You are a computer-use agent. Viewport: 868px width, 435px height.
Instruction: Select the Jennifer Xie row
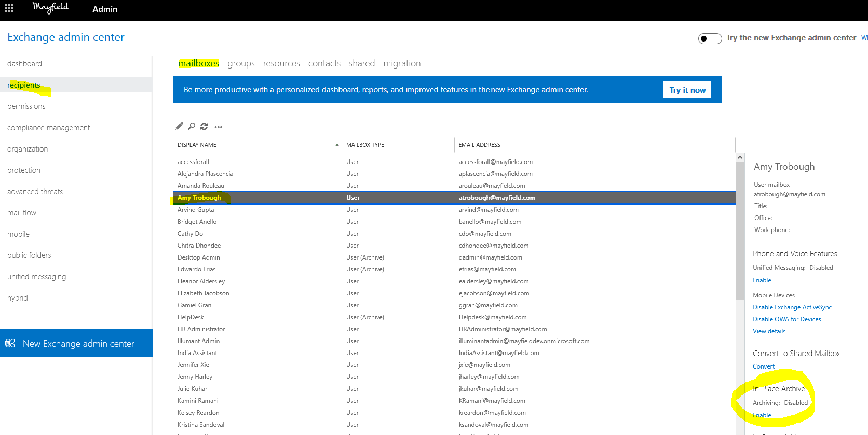coord(454,365)
